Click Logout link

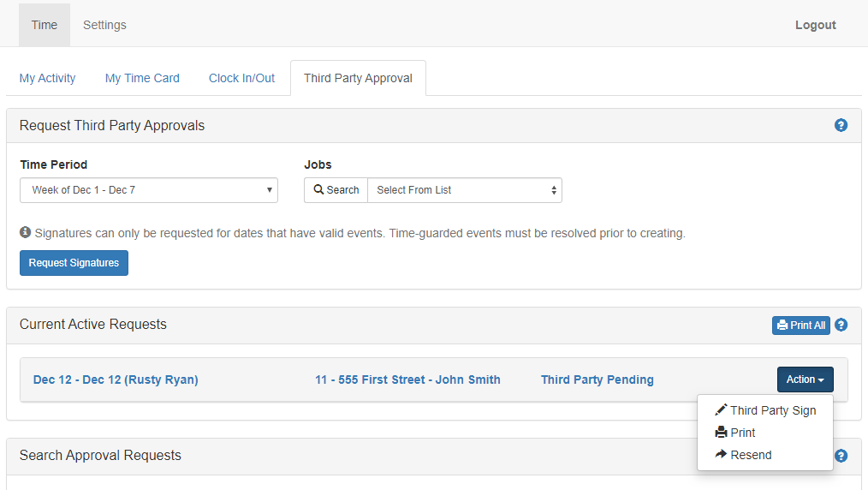click(x=815, y=25)
